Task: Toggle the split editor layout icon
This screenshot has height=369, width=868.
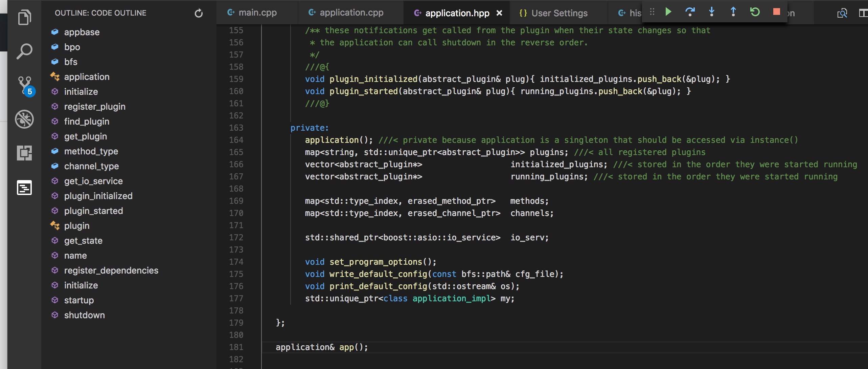Action: [861, 12]
